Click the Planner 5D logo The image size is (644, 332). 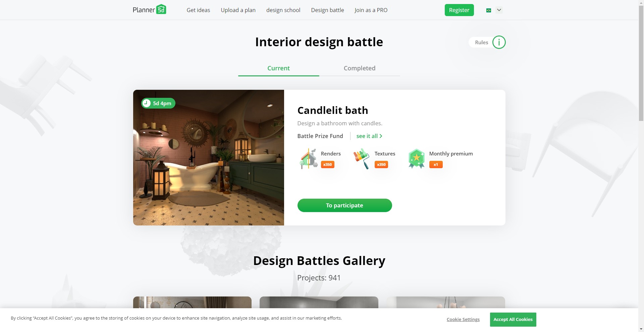point(149,9)
